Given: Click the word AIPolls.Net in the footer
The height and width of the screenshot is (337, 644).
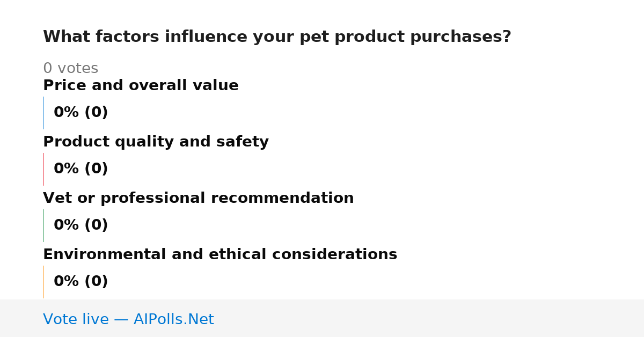Looking at the screenshot, I should (173, 319).
